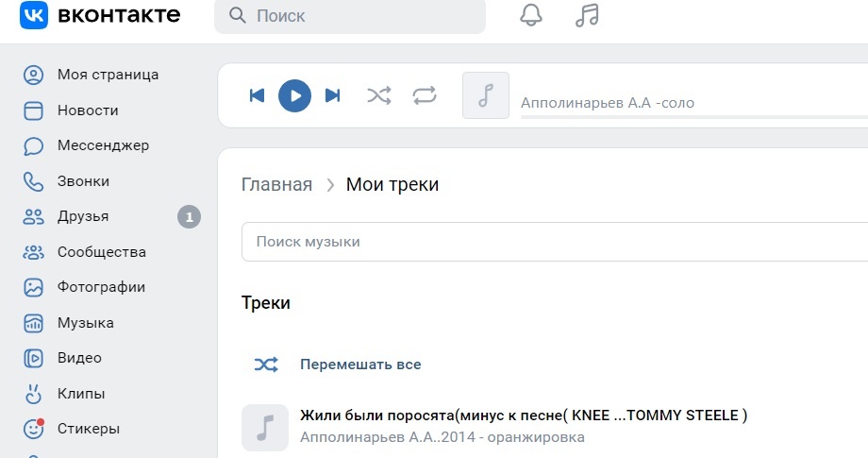
Task: Go to previous track
Action: pos(257,95)
